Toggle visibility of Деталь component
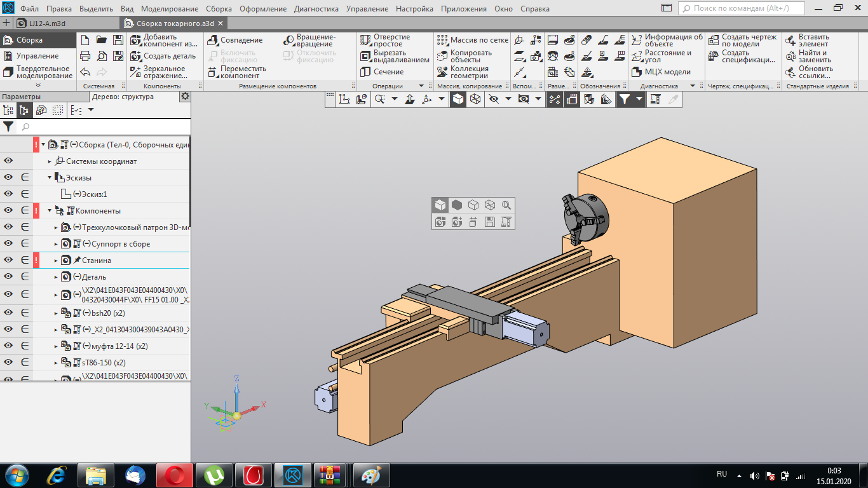 [9, 277]
